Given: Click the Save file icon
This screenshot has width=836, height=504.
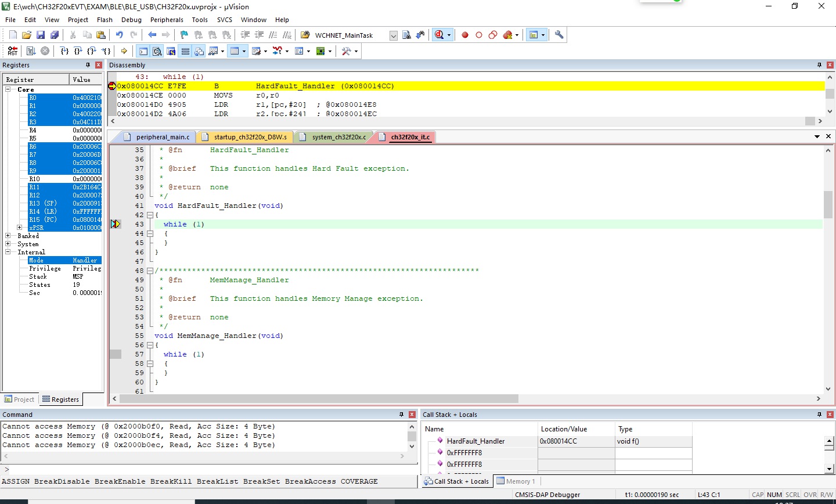Looking at the screenshot, I should pos(41,35).
